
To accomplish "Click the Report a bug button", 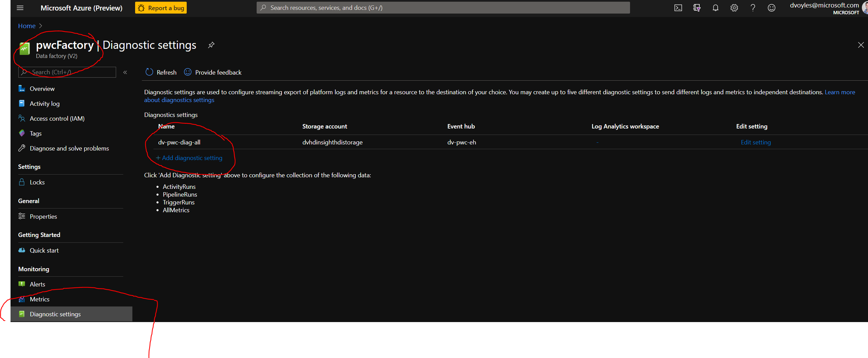I will click(x=161, y=8).
